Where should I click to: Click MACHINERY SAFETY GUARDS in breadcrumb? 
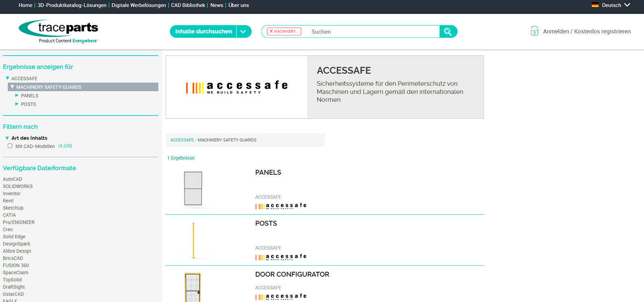pyautogui.click(x=227, y=140)
